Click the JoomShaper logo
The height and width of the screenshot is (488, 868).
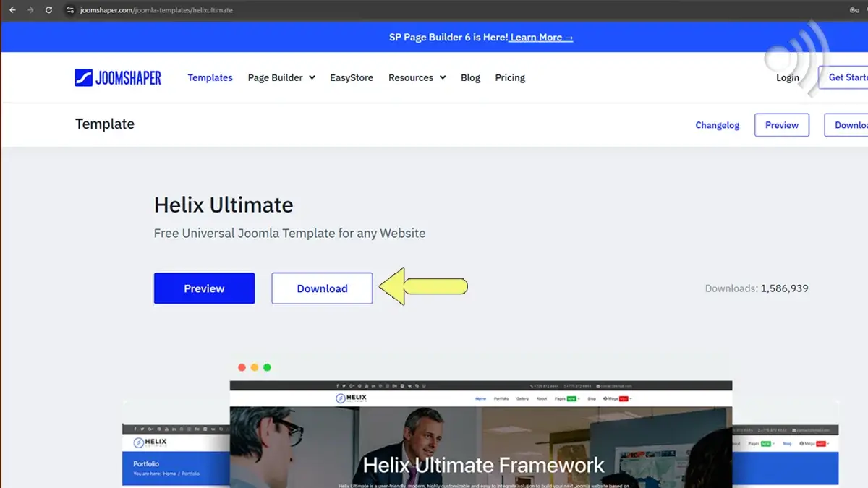pyautogui.click(x=118, y=78)
